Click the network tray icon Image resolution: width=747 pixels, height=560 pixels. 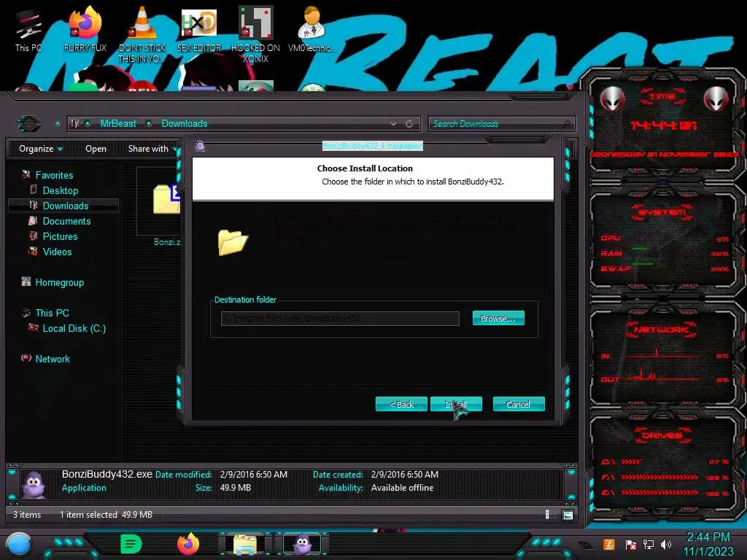click(x=649, y=544)
